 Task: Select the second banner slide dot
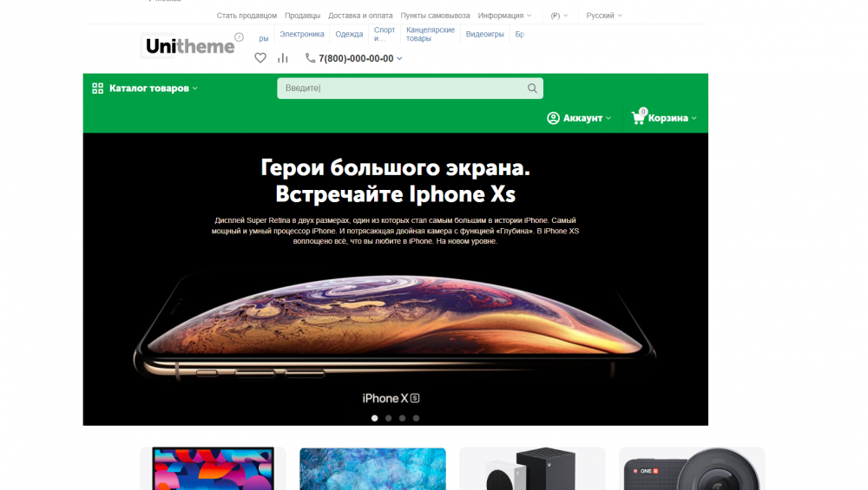pos(389,418)
